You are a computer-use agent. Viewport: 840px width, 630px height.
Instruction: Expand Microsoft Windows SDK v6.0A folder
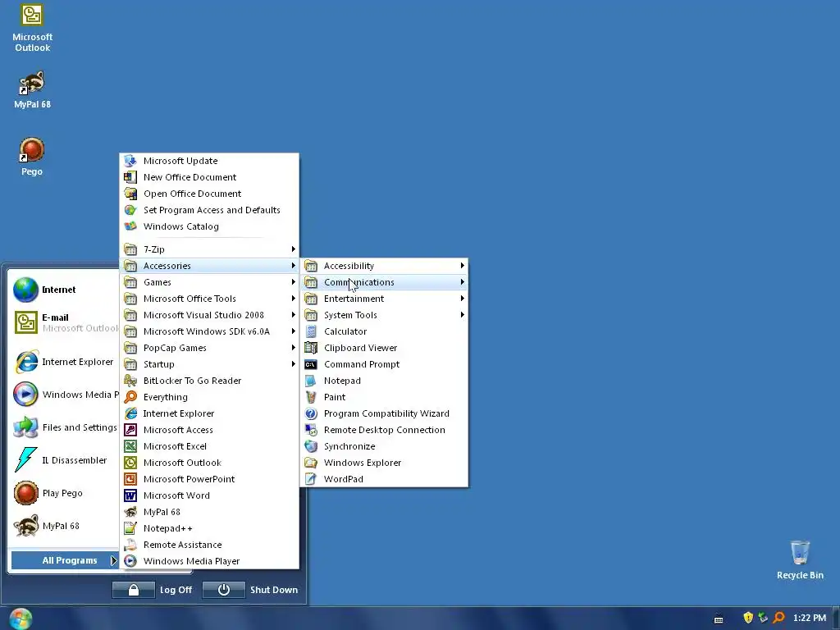[209, 331]
